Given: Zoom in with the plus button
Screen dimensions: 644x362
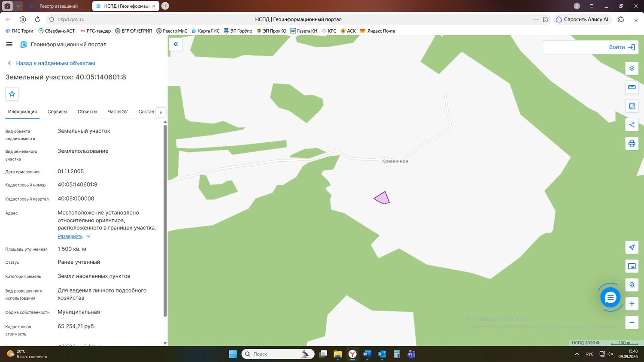Looking at the screenshot, I should (x=632, y=304).
